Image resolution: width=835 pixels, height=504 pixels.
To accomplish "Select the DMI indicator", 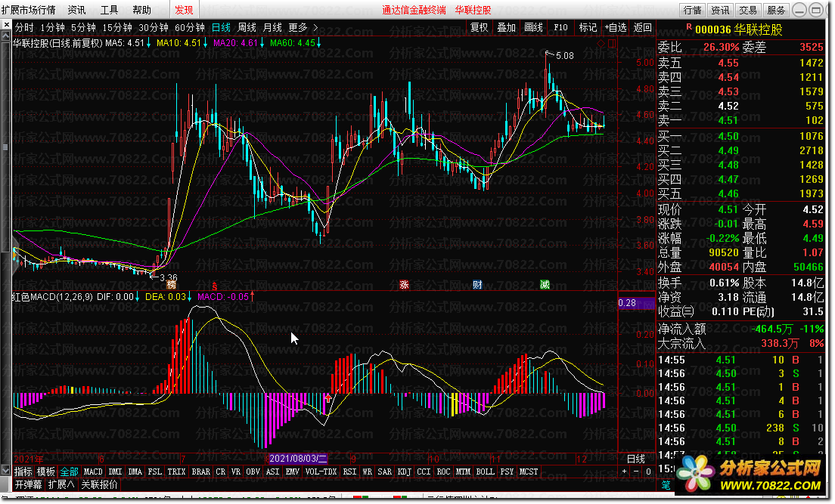I will 115,472.
